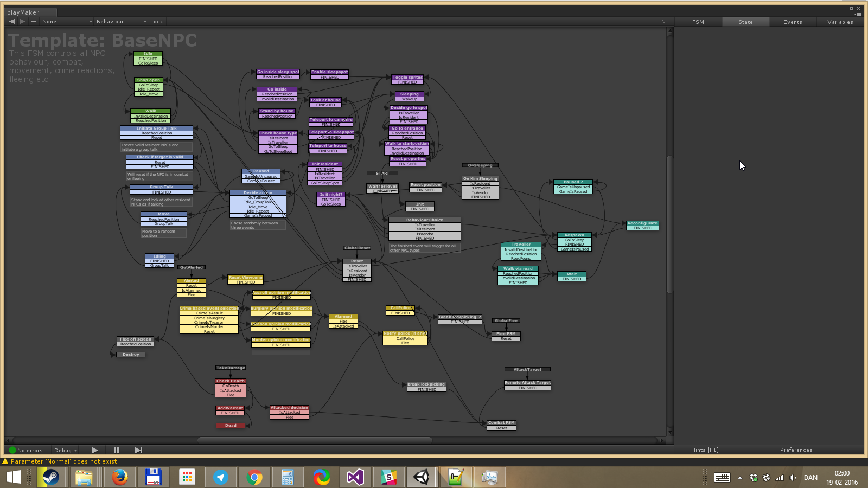Advance one frame with the Step button
Image resolution: width=868 pixels, height=488 pixels.
(138, 450)
